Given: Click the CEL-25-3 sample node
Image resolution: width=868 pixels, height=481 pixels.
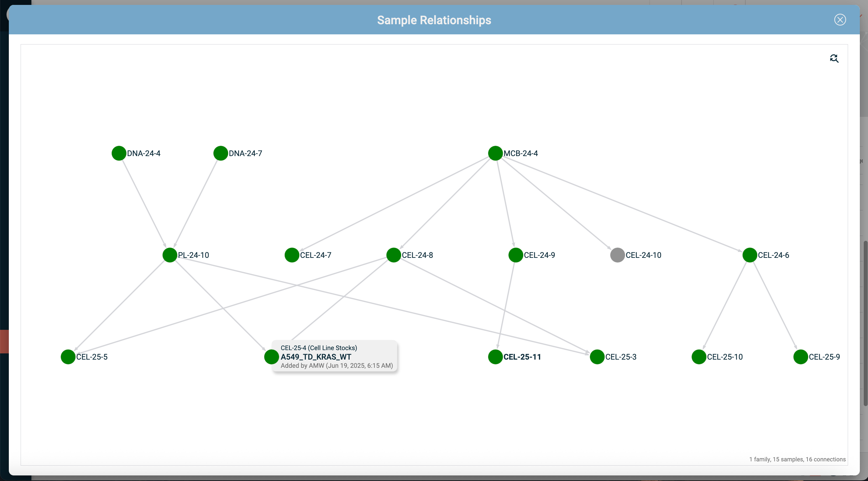Looking at the screenshot, I should pyautogui.click(x=597, y=357).
